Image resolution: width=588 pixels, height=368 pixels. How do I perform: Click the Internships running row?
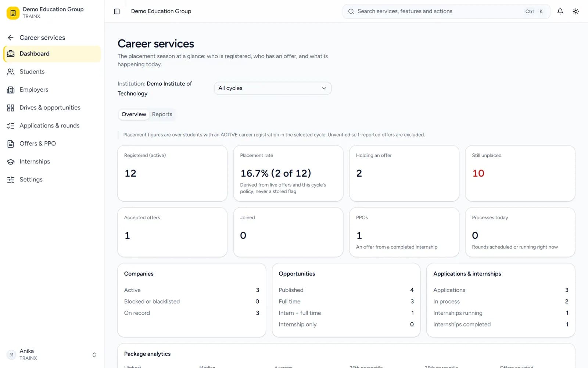(x=501, y=313)
